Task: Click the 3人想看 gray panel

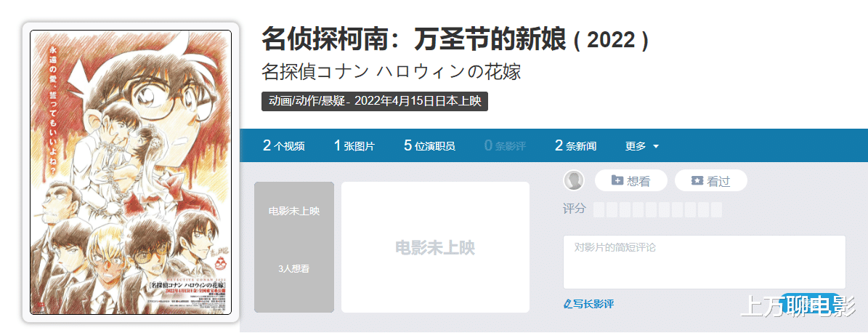Action: click(294, 247)
